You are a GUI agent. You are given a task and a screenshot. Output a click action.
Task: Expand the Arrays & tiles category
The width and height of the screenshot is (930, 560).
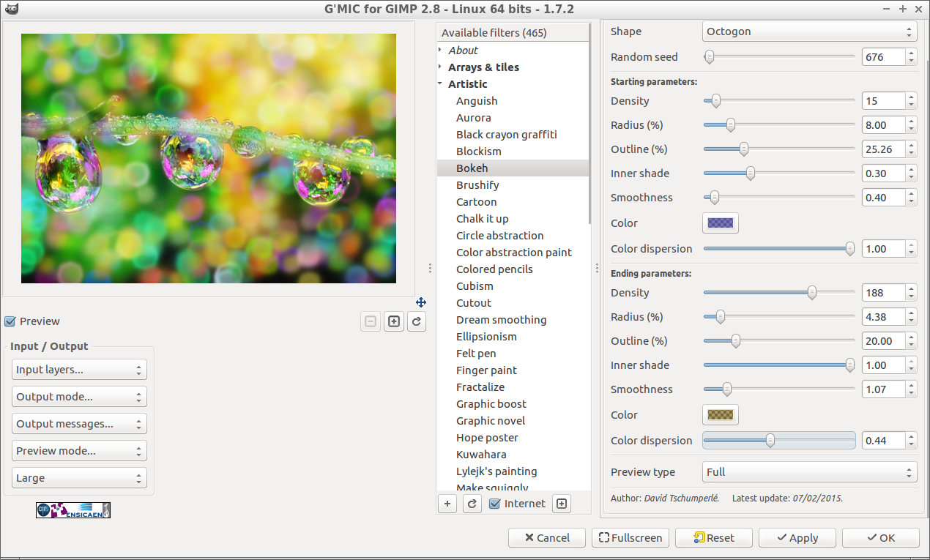[440, 67]
